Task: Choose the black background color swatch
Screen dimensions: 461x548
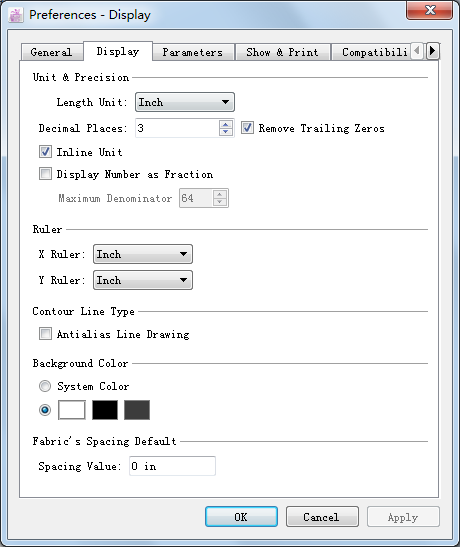Action: click(x=105, y=410)
